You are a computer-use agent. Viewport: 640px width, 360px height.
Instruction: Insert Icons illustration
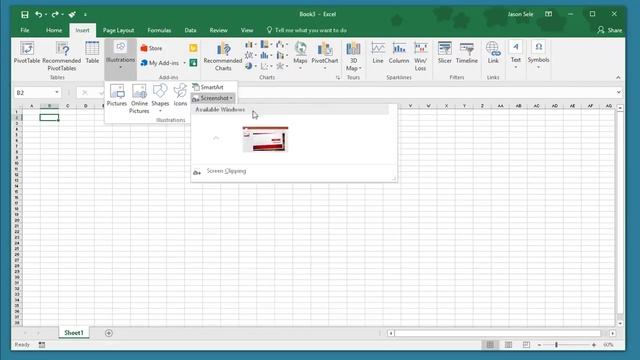point(180,96)
